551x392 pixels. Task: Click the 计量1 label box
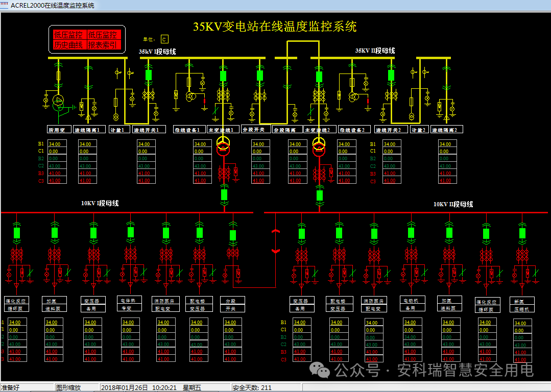click(x=119, y=129)
